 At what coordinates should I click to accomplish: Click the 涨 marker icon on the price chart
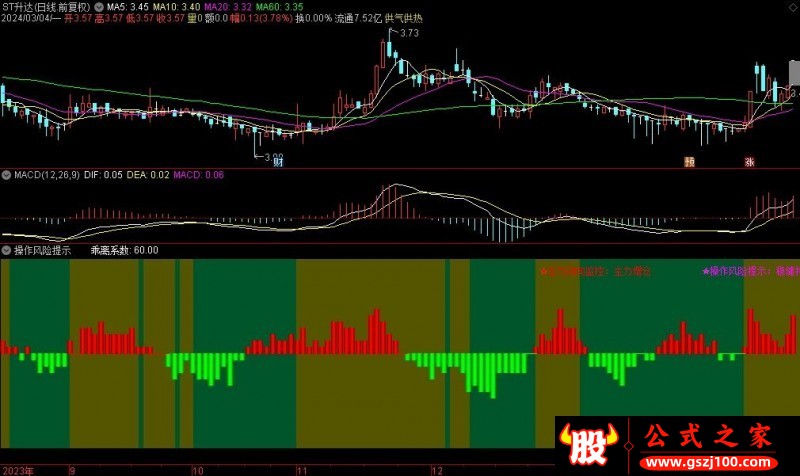pyautogui.click(x=749, y=162)
